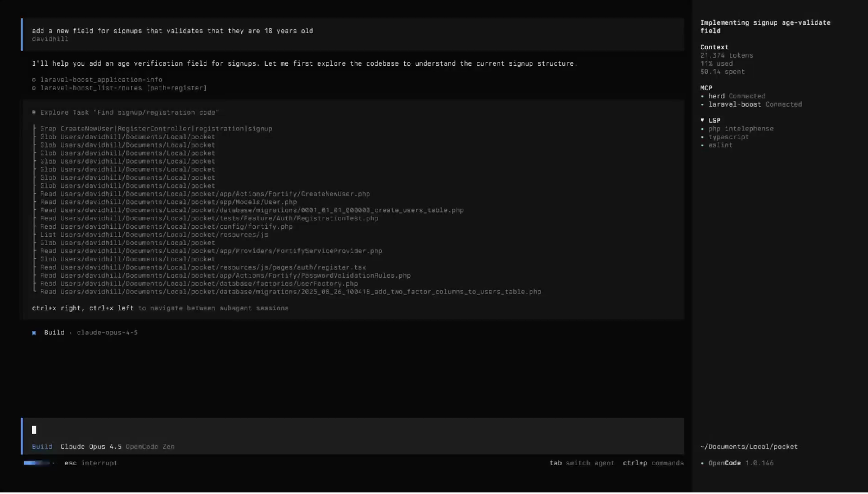Click the herd MCP connection status dot
Image resolution: width=868 pixels, height=494 pixels.
(x=702, y=96)
